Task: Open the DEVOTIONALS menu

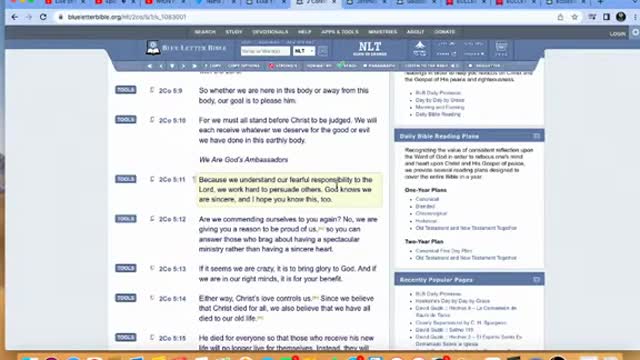Action: [270, 32]
